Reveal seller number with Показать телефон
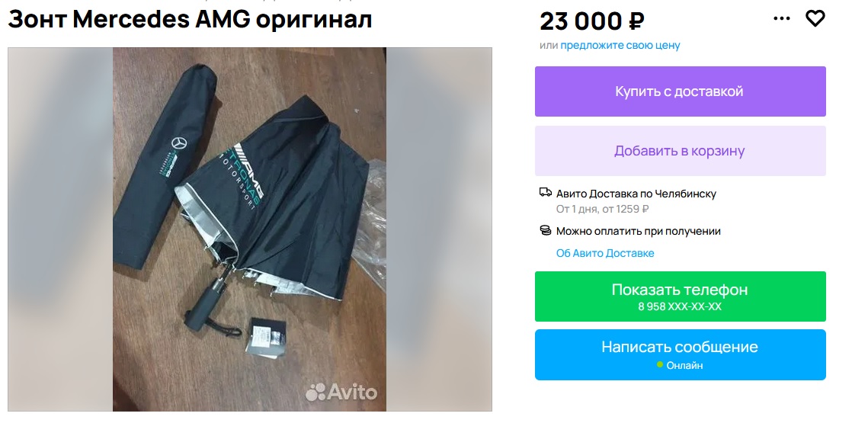 click(681, 296)
